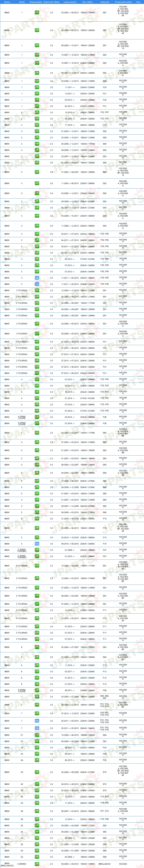Select the X1 model cell

point(22,735)
